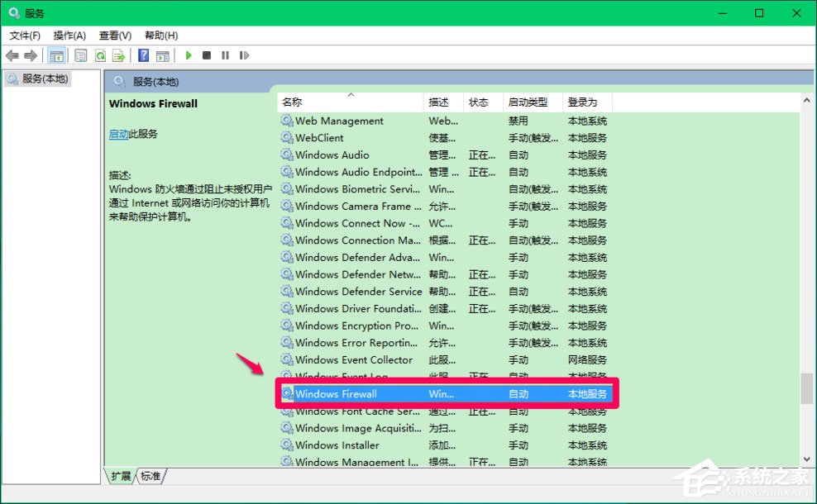The width and height of the screenshot is (817, 504).
Task: Pause the service using the pause icon
Action: [x=227, y=55]
